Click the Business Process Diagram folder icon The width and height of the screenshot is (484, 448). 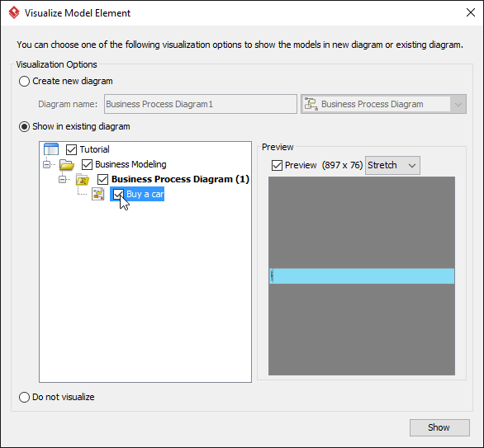[83, 179]
